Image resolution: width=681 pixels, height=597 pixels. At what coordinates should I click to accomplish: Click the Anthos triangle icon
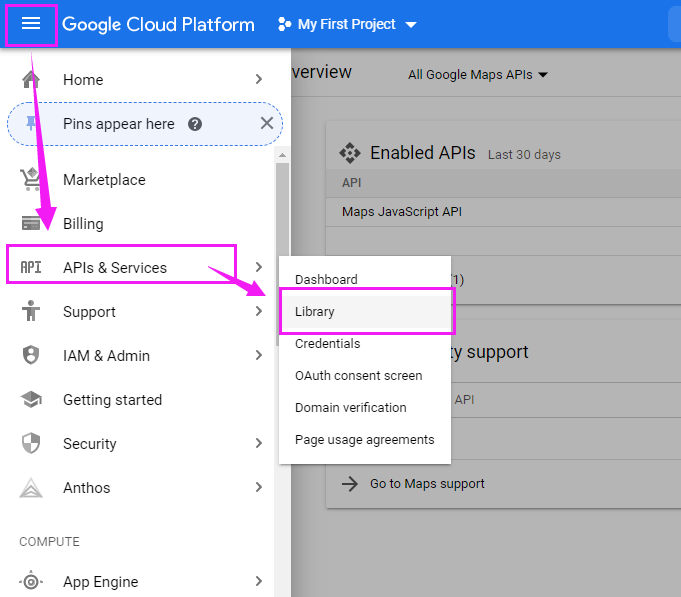[31, 487]
